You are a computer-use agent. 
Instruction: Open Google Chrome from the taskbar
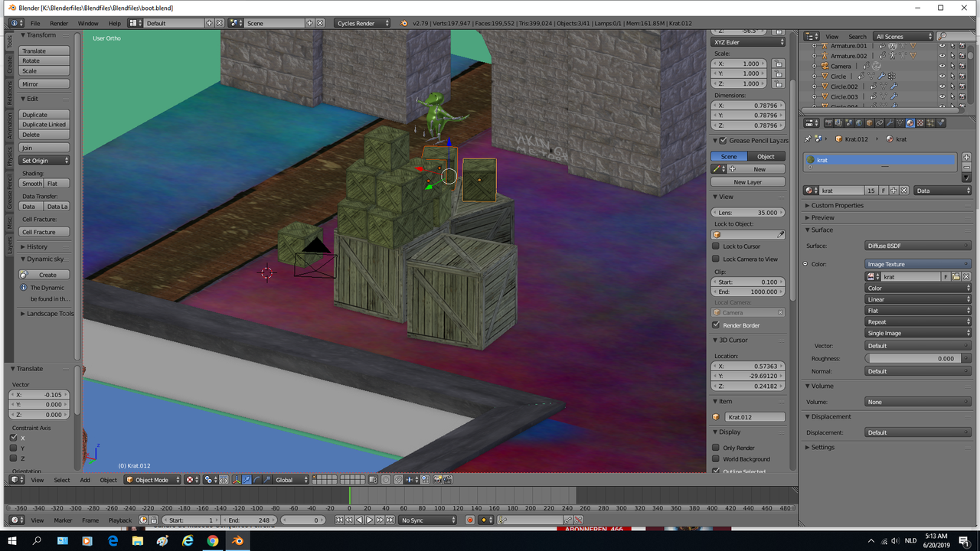click(213, 541)
